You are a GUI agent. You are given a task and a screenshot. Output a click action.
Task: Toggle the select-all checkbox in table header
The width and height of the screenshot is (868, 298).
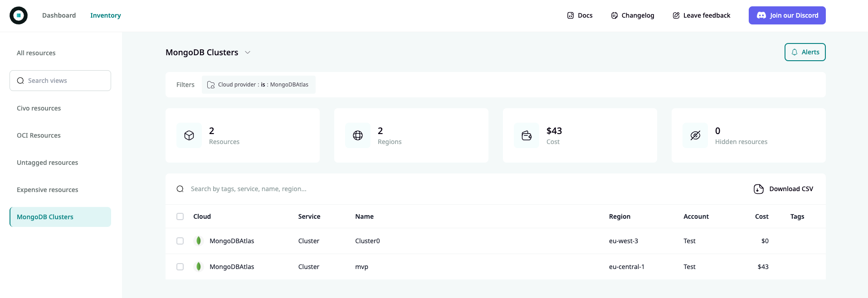pyautogui.click(x=180, y=216)
